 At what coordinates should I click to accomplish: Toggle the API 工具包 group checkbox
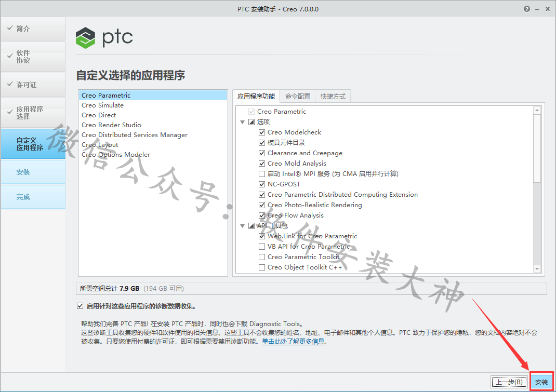click(x=251, y=226)
